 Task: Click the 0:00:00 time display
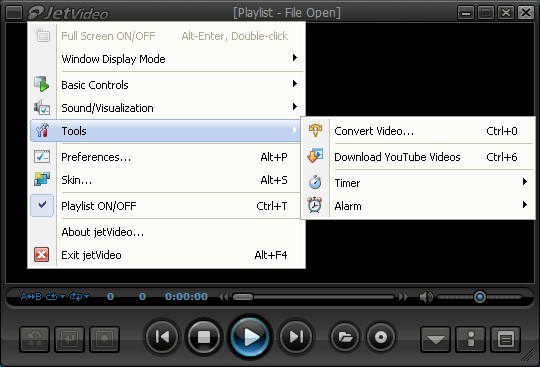coord(186,296)
